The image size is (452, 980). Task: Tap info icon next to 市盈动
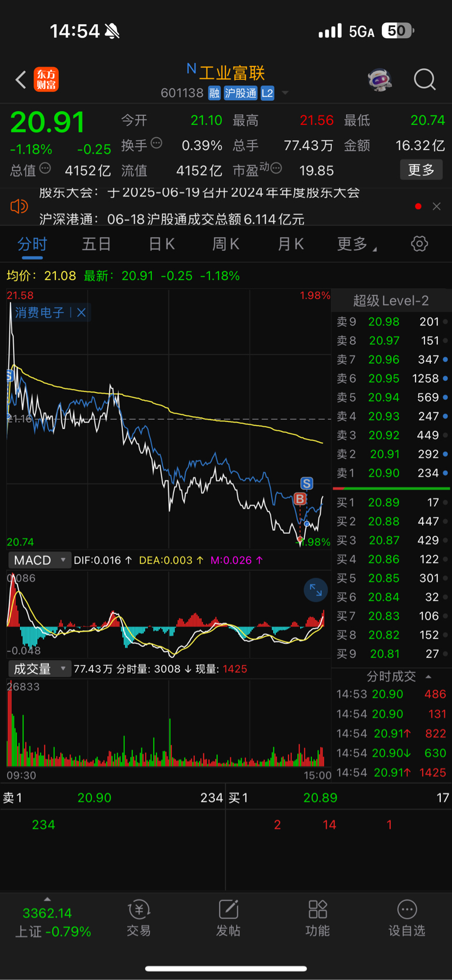(x=275, y=168)
